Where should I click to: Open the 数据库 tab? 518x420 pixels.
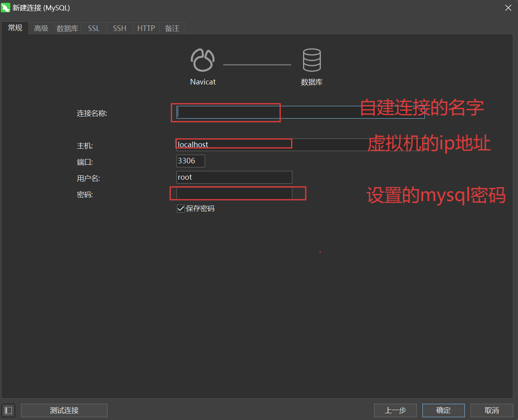pos(67,28)
